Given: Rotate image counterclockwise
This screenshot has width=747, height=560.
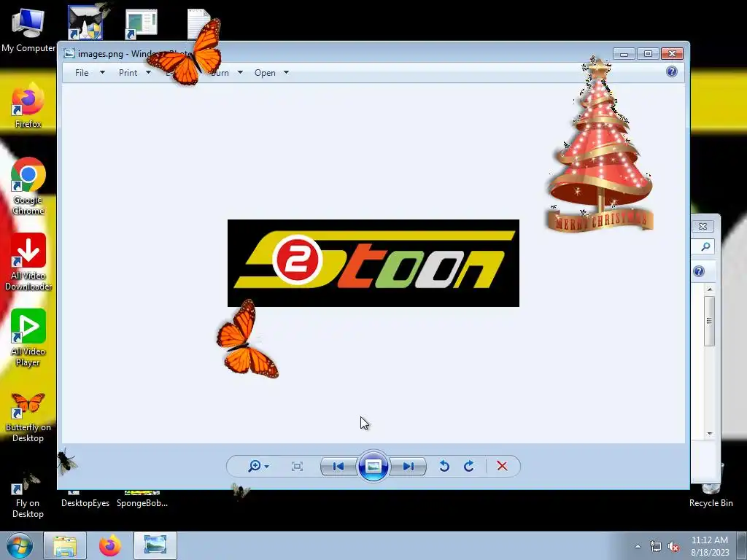Looking at the screenshot, I should (444, 466).
